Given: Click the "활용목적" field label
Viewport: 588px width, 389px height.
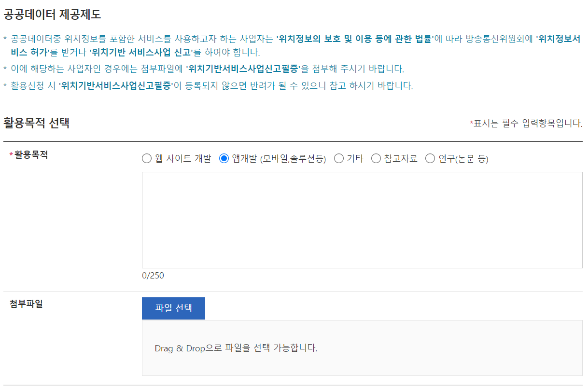Looking at the screenshot, I should (x=31, y=155).
